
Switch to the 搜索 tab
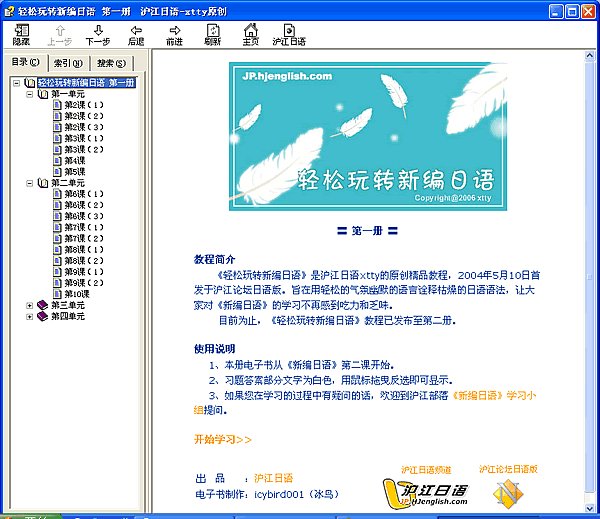[x=111, y=63]
